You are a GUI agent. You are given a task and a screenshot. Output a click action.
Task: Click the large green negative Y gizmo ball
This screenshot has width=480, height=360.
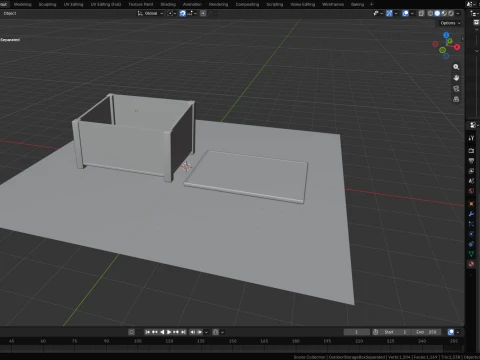[442, 50]
